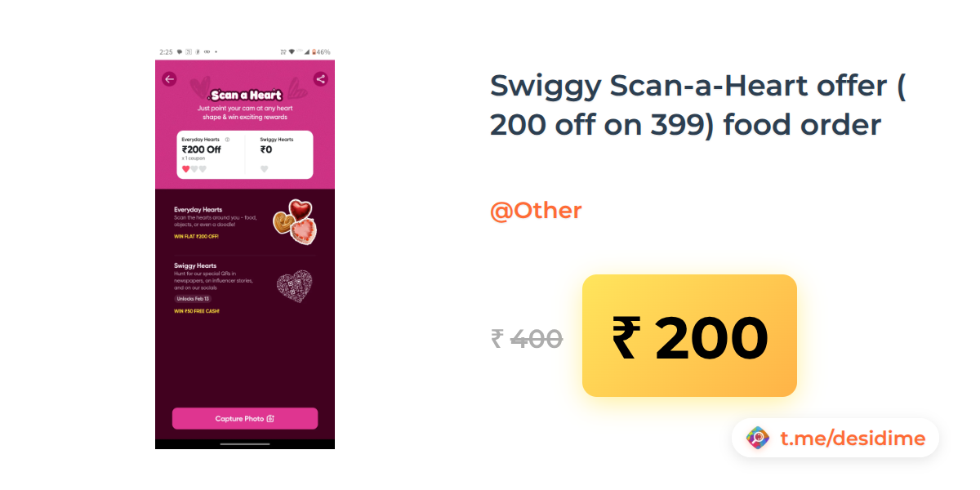Select the Swiggy Hearts ₹0 card

pyautogui.click(x=279, y=154)
